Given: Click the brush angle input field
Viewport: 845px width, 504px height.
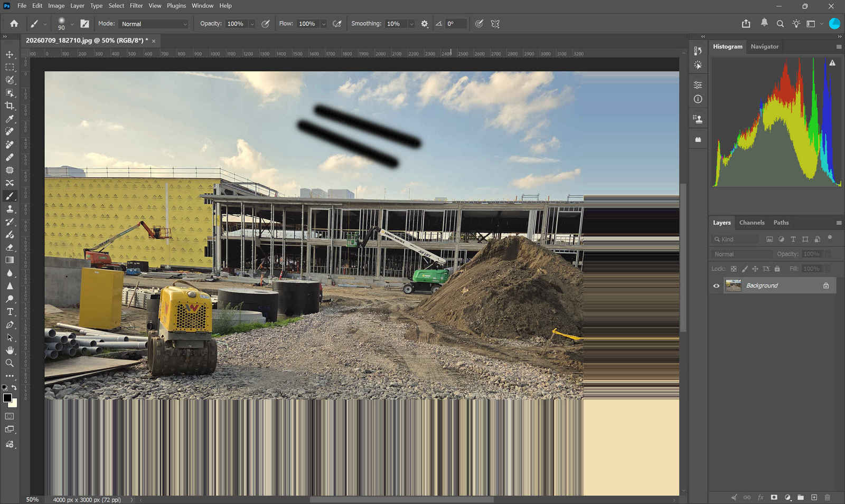Looking at the screenshot, I should coord(456,24).
